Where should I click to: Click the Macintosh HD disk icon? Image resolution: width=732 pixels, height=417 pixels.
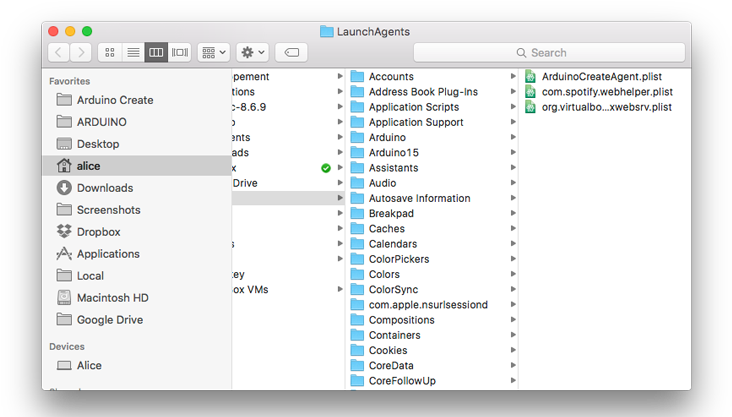64,297
